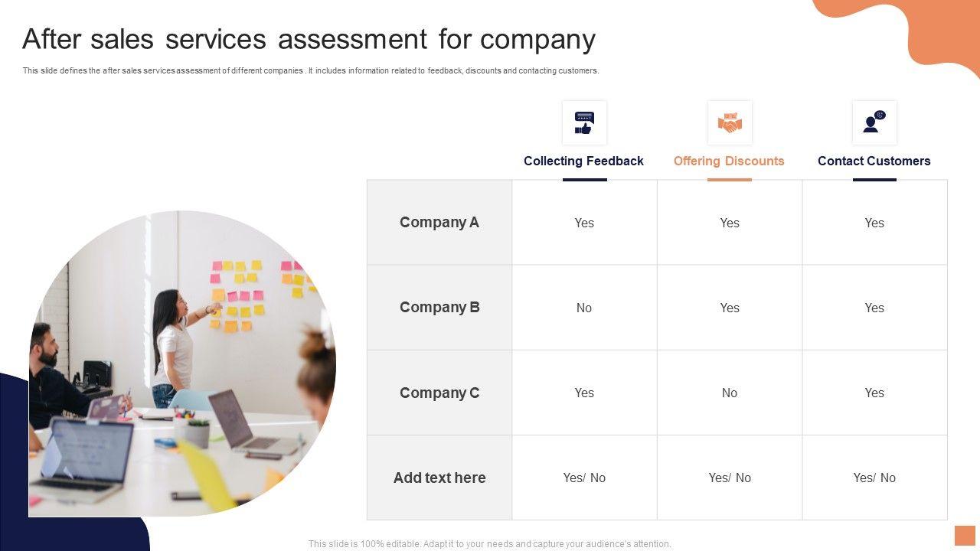Click the '100% editable' footer note

pyautogui.click(x=489, y=544)
